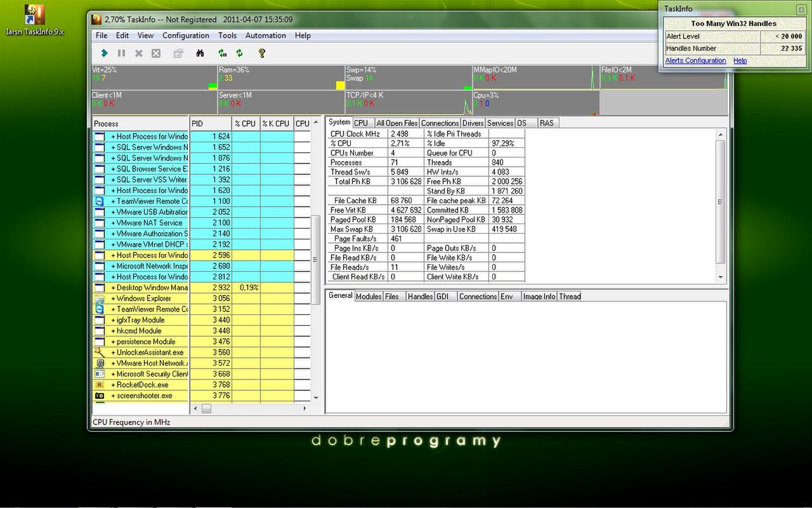Click Alerts Configuration link in alert popup

tap(695, 61)
